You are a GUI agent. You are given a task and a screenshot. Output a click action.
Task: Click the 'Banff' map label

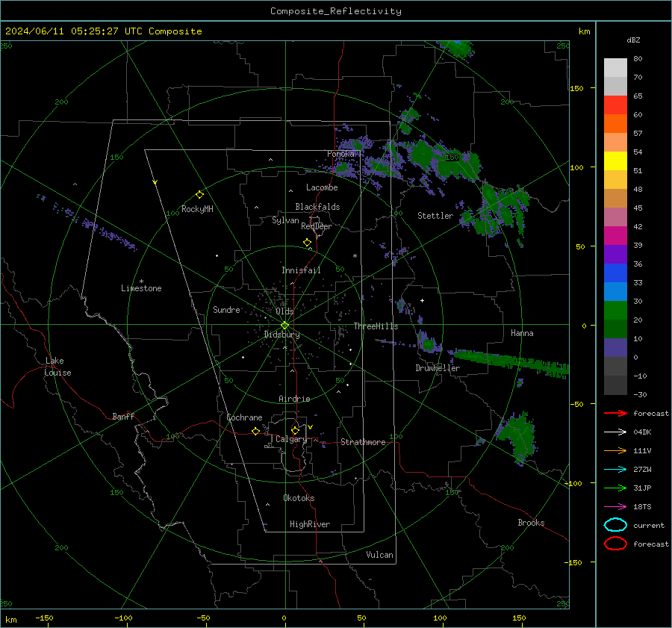click(x=123, y=416)
